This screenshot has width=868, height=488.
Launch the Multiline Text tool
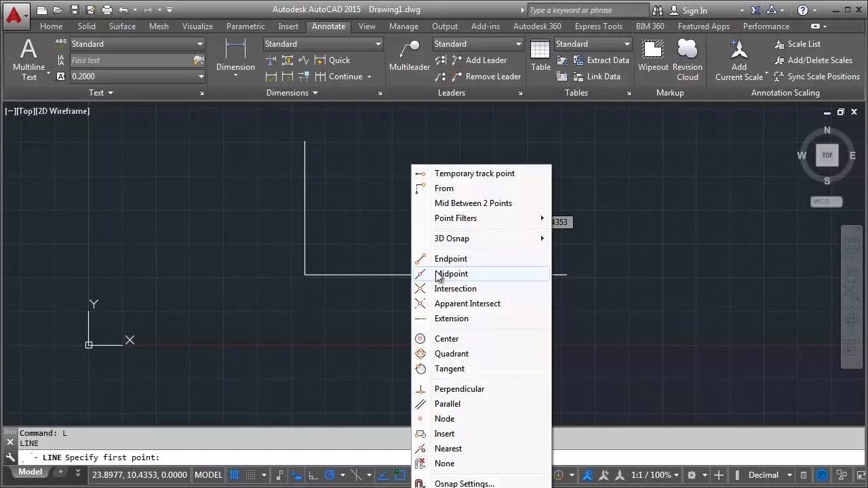28,60
